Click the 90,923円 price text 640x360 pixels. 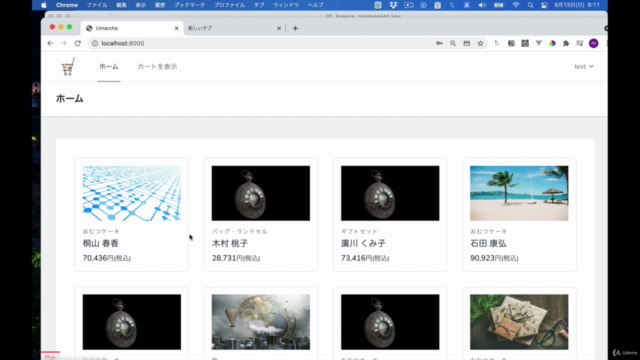[x=494, y=258]
